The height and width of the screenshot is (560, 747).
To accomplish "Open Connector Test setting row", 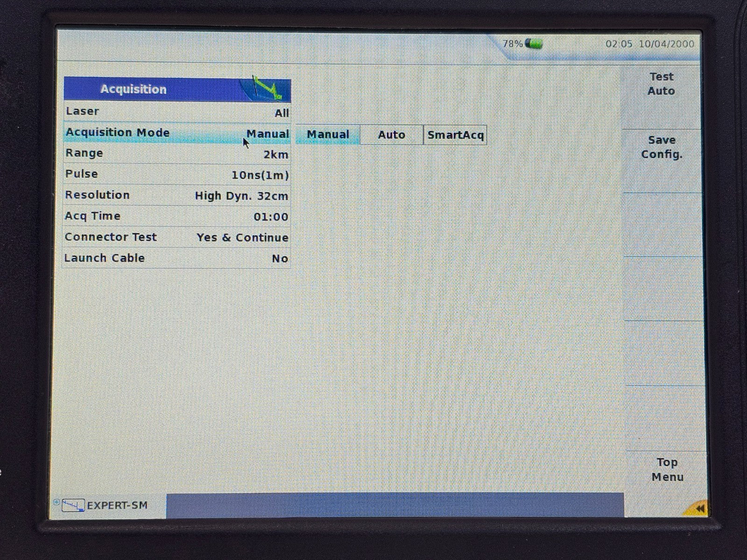I will [x=176, y=237].
